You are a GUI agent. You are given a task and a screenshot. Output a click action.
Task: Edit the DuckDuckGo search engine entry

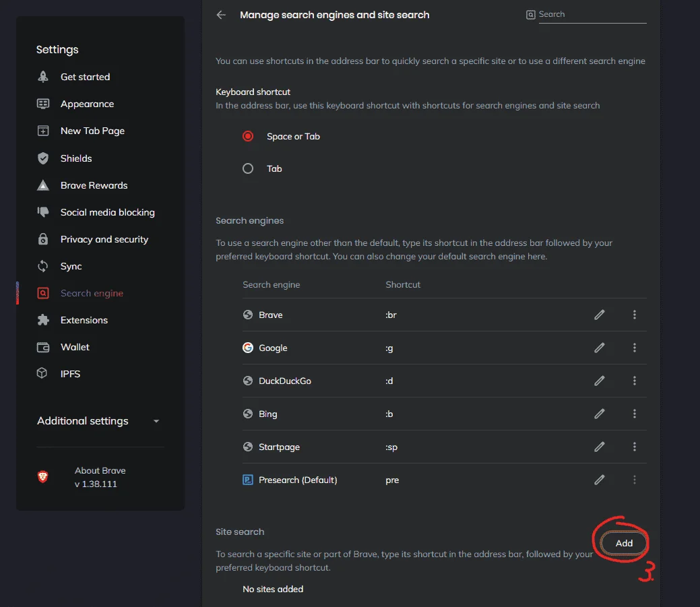[x=600, y=381]
